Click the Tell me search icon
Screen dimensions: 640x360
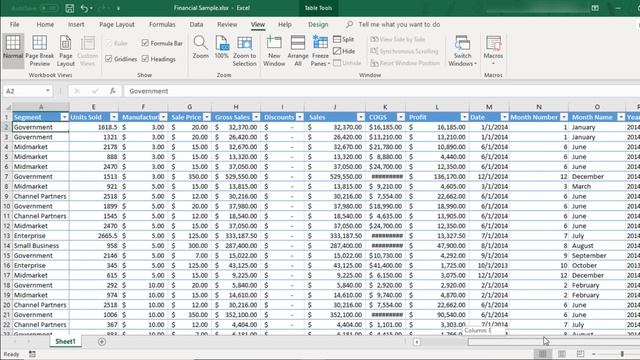pyautogui.click(x=349, y=24)
